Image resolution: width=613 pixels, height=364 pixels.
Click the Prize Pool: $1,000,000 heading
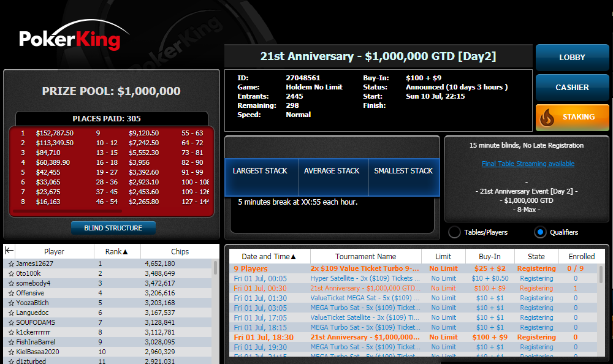(x=112, y=91)
